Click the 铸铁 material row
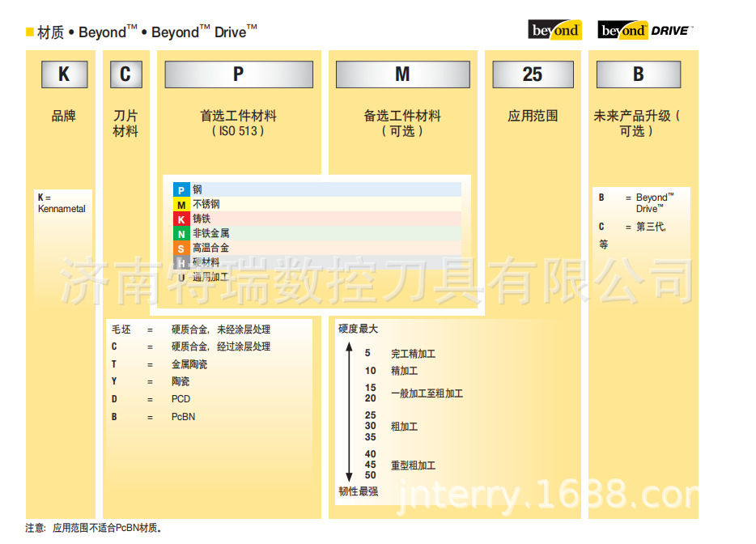Viewport: 756px width, 544px height. [316, 219]
